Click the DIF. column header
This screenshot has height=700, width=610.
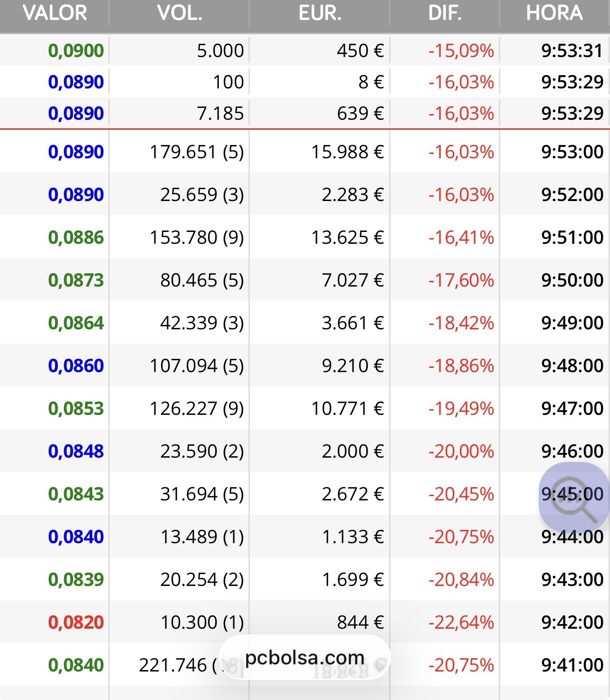[445, 13]
